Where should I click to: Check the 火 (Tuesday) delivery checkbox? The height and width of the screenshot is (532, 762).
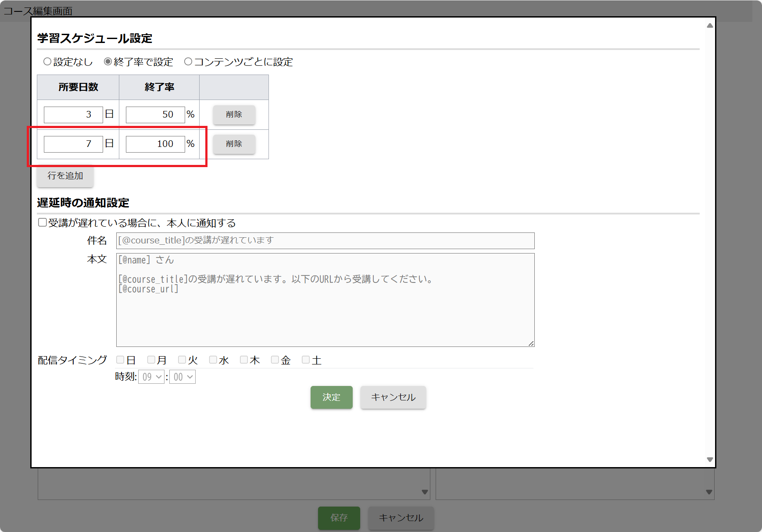point(182,360)
